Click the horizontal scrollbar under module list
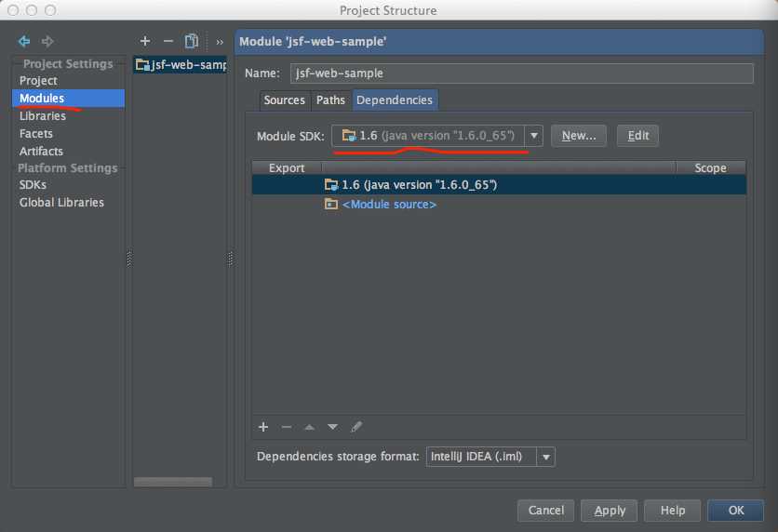Image resolution: width=778 pixels, height=532 pixels. click(x=173, y=482)
